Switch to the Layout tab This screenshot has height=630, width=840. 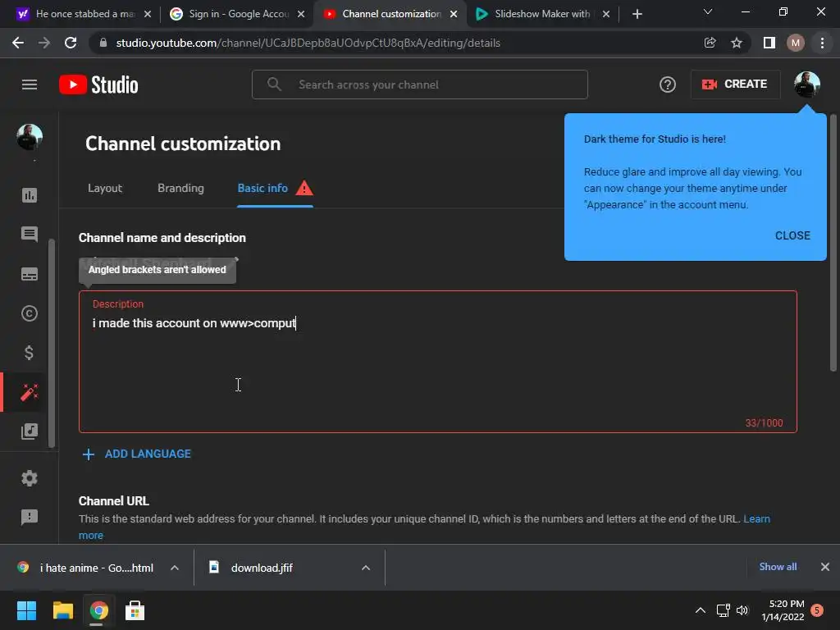(x=105, y=189)
